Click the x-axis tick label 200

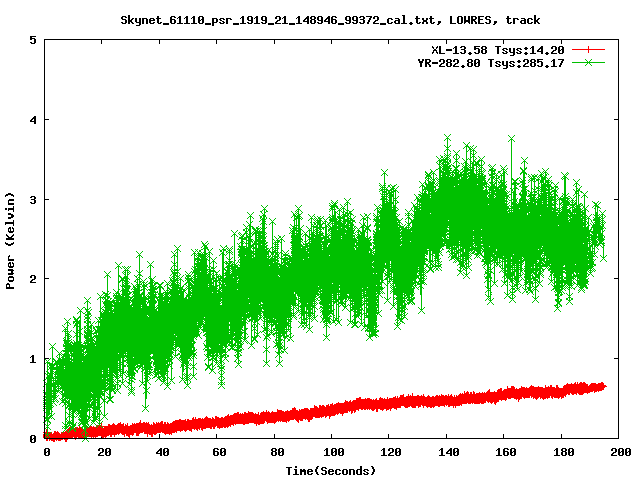tap(618, 452)
